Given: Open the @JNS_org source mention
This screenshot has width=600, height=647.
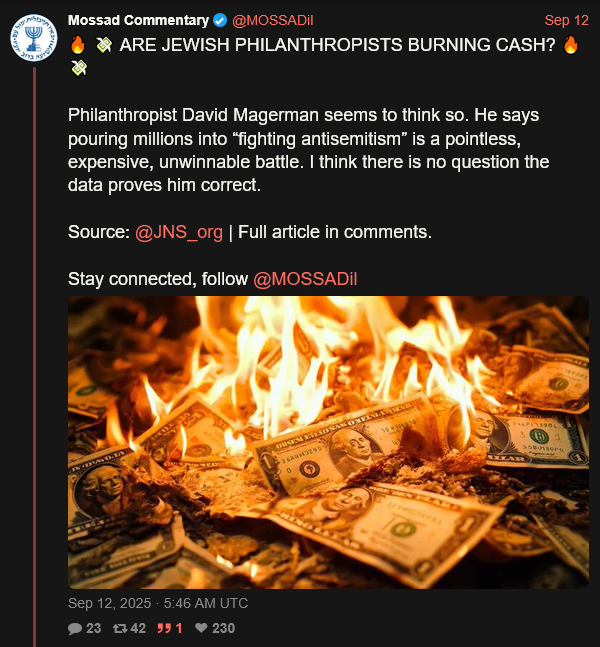Looking at the screenshot, I should coord(179,232).
